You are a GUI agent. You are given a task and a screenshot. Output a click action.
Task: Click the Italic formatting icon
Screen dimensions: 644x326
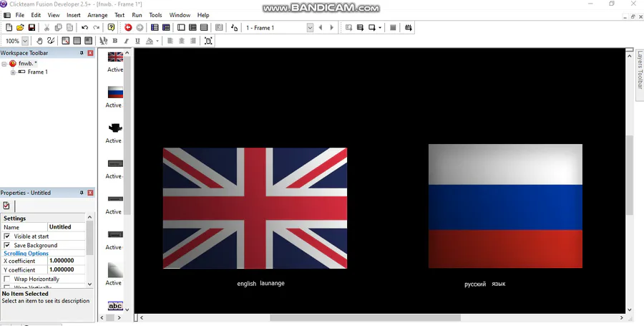126,41
